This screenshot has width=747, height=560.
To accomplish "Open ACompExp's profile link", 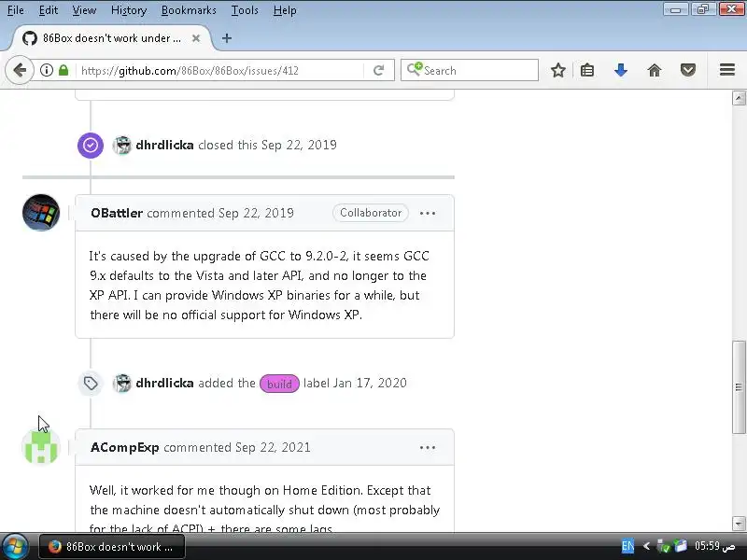I will (x=124, y=447).
